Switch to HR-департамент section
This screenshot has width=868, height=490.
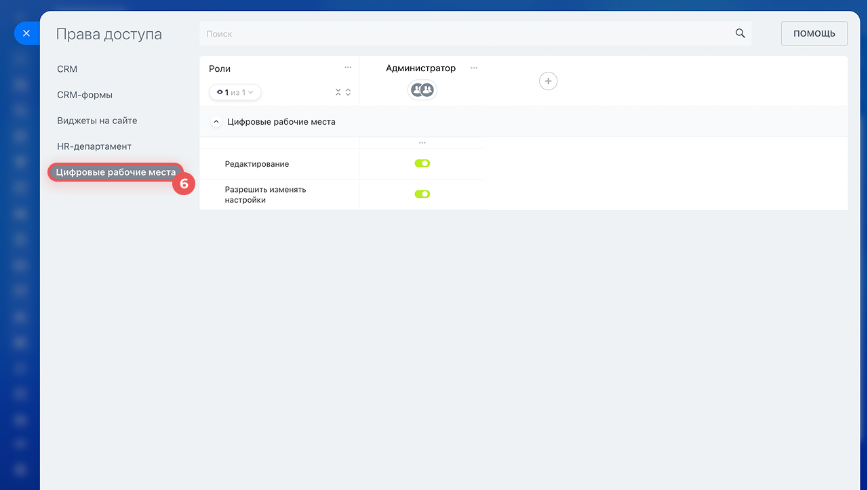click(x=94, y=146)
